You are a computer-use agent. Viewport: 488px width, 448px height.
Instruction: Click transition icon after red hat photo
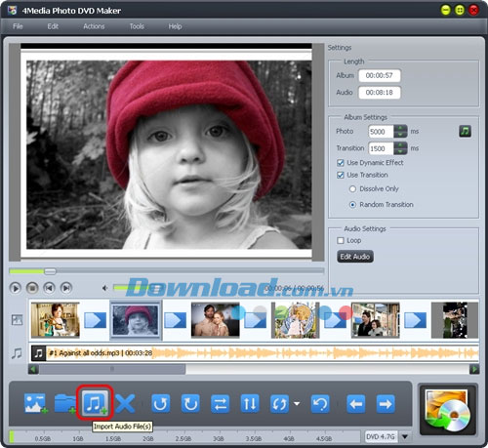tap(176, 320)
